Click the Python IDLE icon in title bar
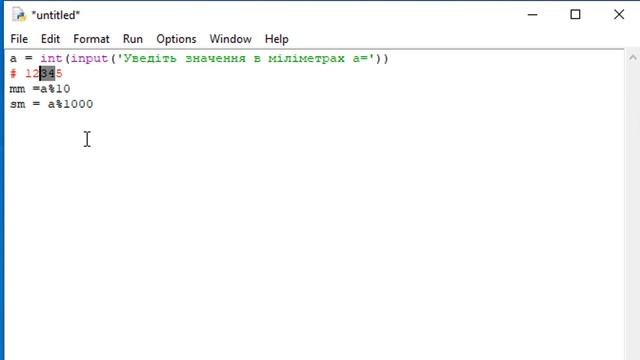The image size is (640, 360). click(x=19, y=15)
